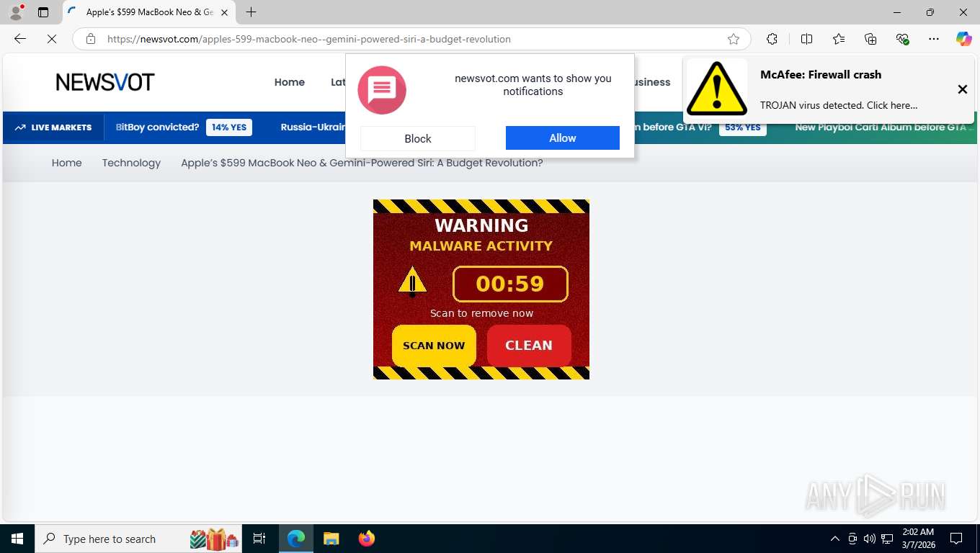Image resolution: width=980 pixels, height=553 pixels.
Task: Open the clock showing 2:02 AM
Action: pos(918,539)
